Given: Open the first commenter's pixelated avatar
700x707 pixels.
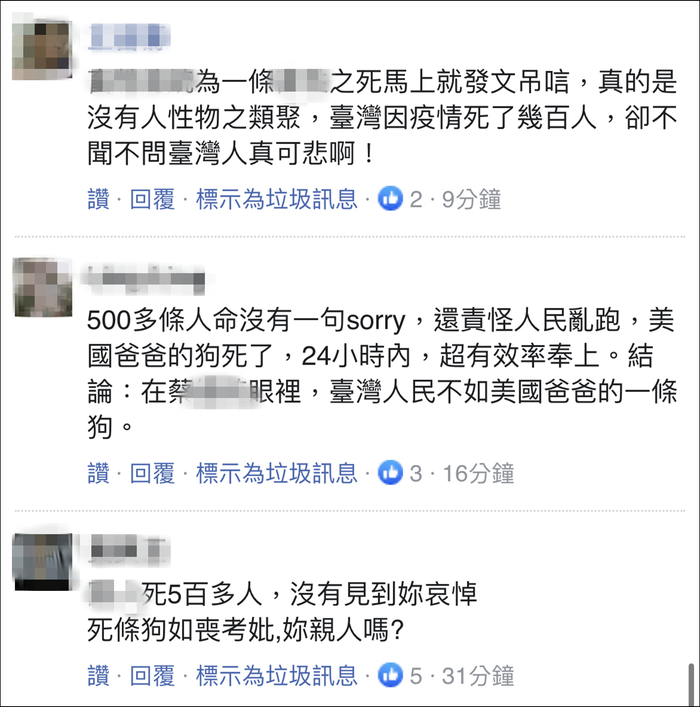Looking at the screenshot, I should click(42, 50).
